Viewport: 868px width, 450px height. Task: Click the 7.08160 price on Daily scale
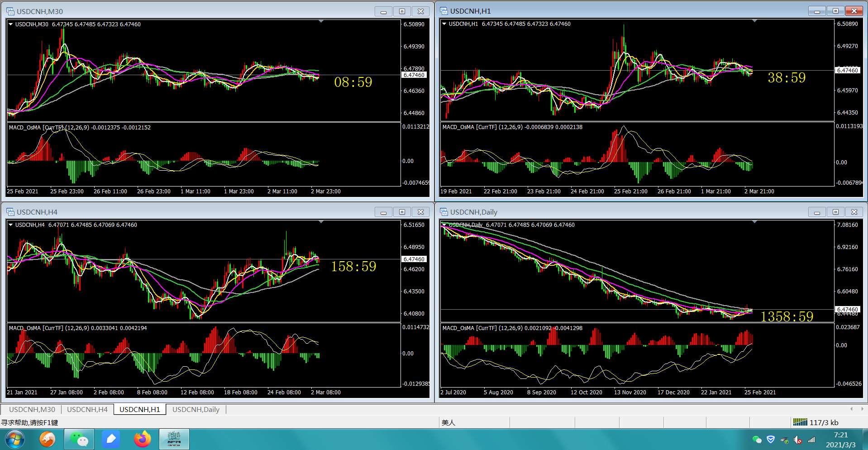(847, 225)
